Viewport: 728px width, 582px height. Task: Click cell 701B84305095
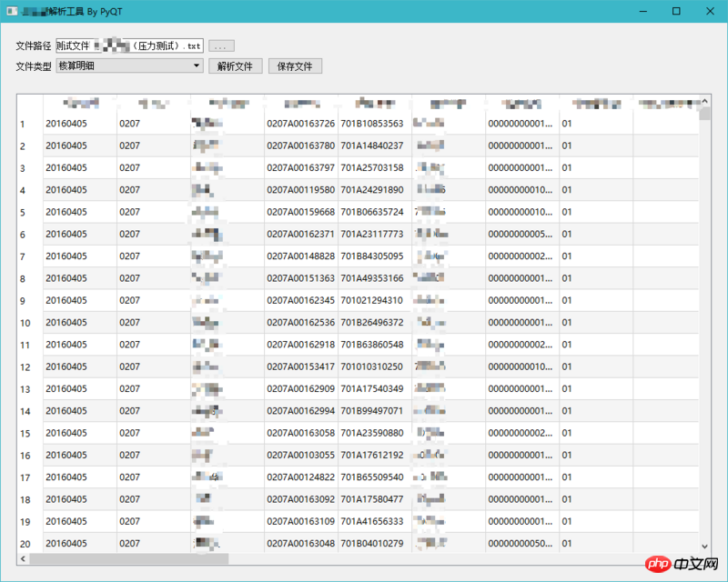point(375,256)
